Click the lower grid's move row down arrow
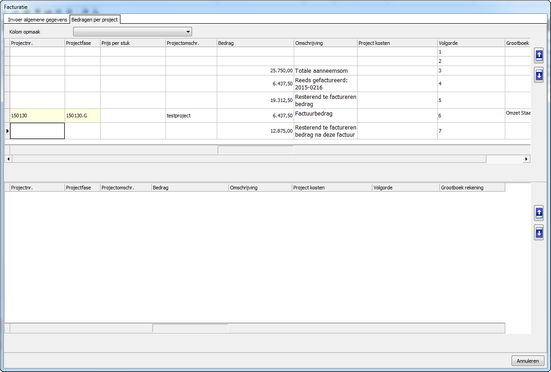The image size is (551, 372). coord(539,233)
